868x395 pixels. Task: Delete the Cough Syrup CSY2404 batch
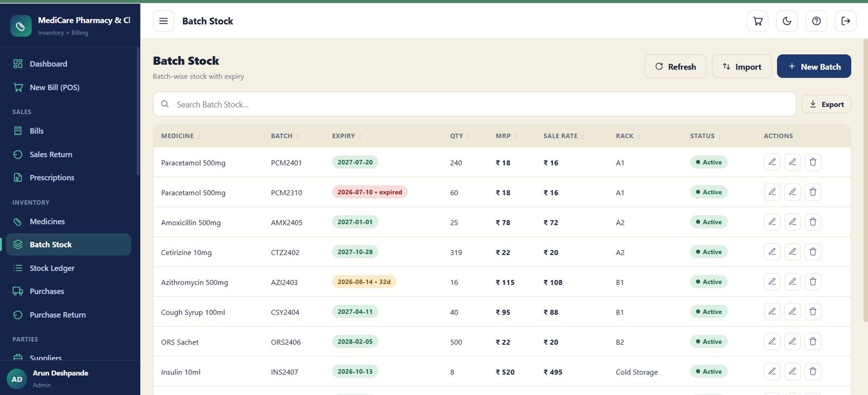point(813,311)
